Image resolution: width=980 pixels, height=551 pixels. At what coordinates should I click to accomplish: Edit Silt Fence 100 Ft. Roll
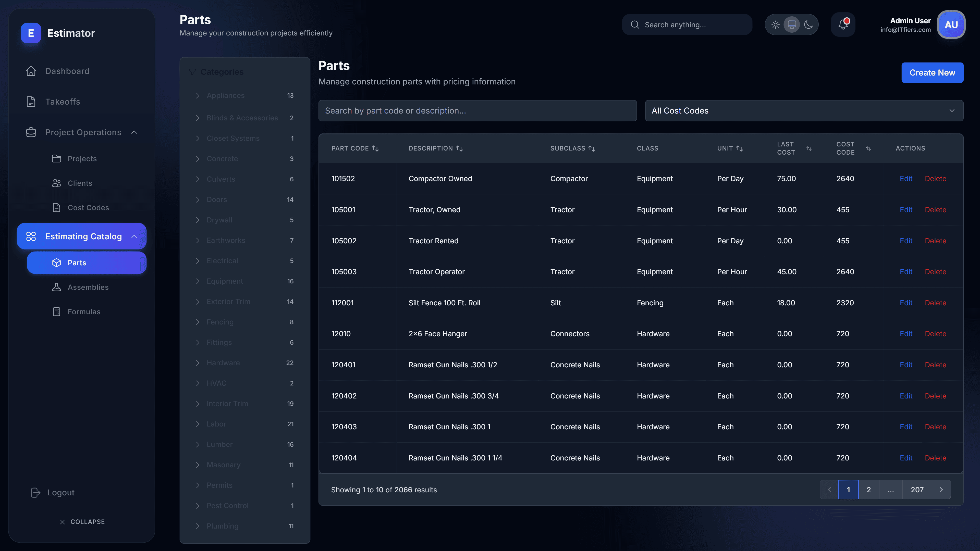coord(906,303)
